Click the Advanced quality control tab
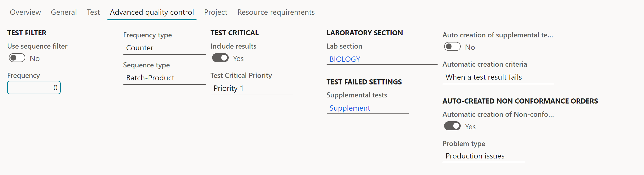644x175 pixels. pos(152,12)
